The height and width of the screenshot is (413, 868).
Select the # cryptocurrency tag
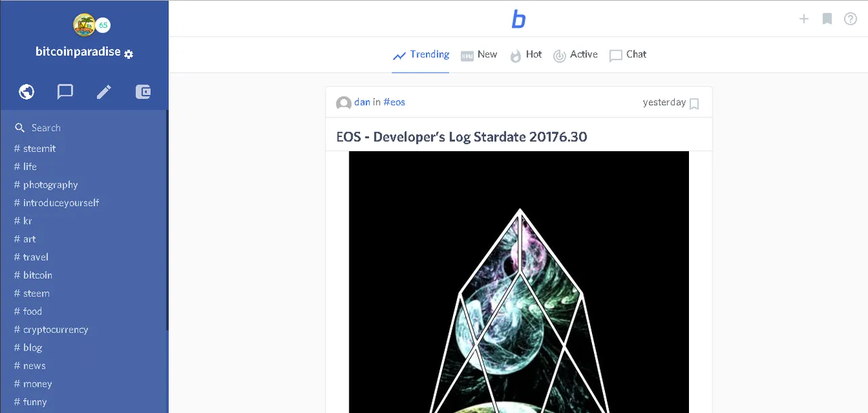pos(51,330)
